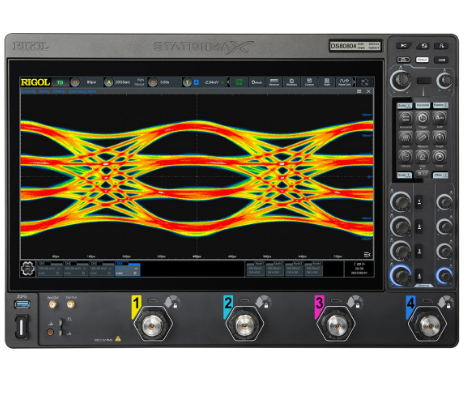
Task: Tap the Force trigger icon on panel
Action: pyautogui.click(x=439, y=157)
